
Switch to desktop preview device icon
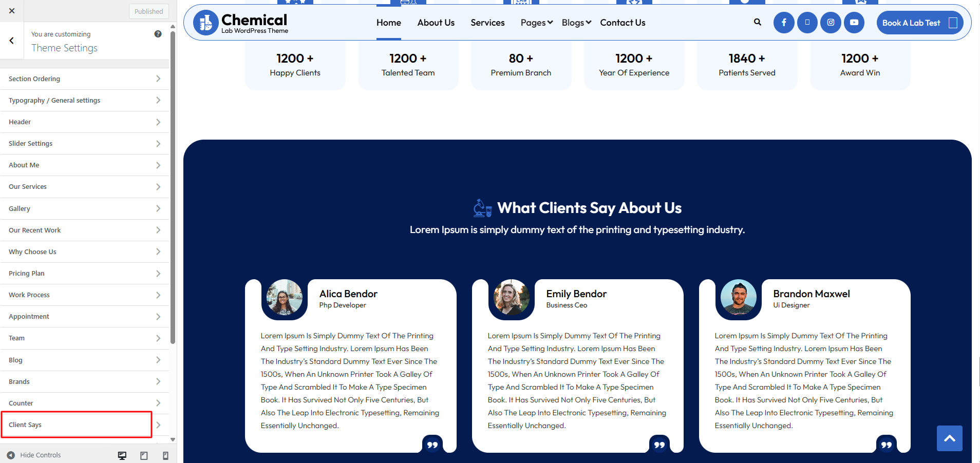pyautogui.click(x=122, y=455)
